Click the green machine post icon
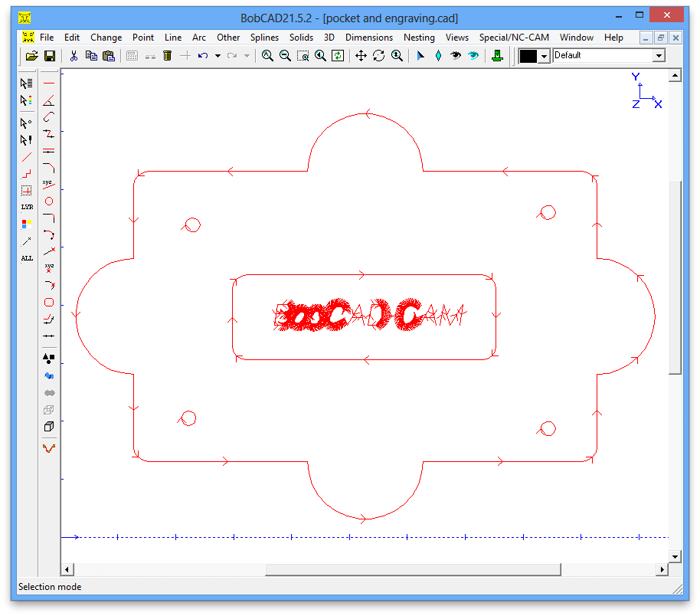The image size is (700, 616). (x=497, y=56)
